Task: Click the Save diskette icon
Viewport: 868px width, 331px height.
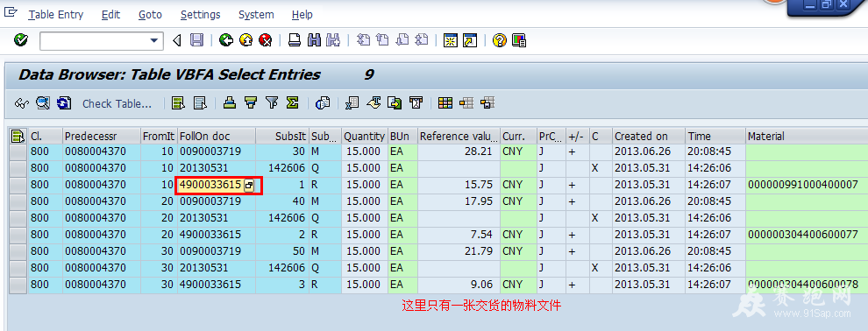Action: (x=196, y=40)
